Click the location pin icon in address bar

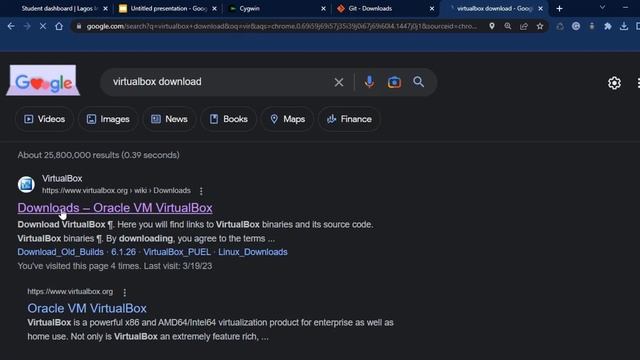click(492, 26)
